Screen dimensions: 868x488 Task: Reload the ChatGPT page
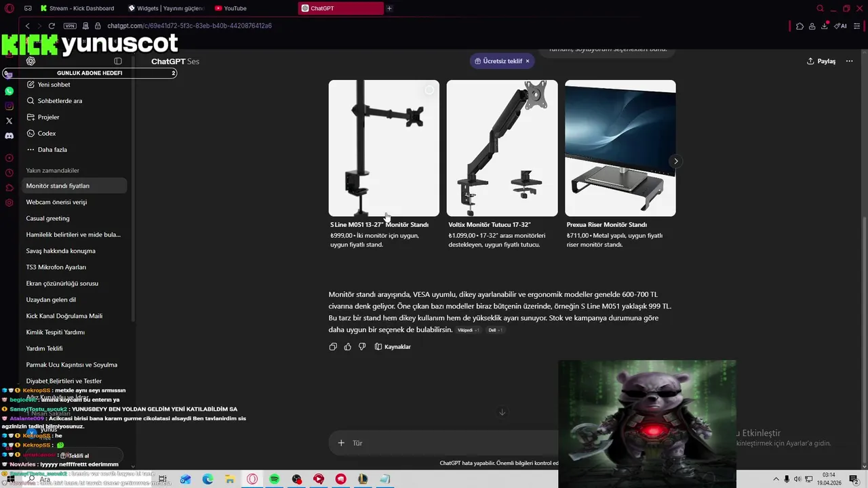click(52, 26)
